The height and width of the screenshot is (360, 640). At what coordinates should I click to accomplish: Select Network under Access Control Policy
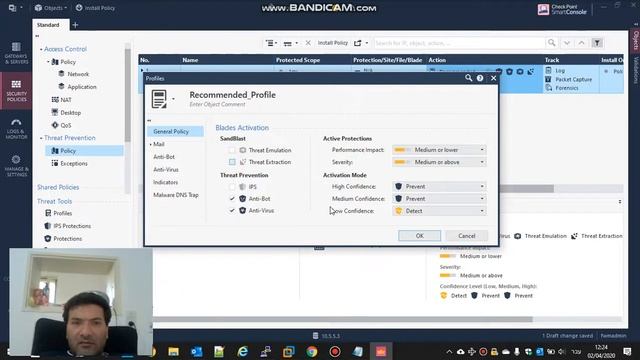[x=78, y=74]
